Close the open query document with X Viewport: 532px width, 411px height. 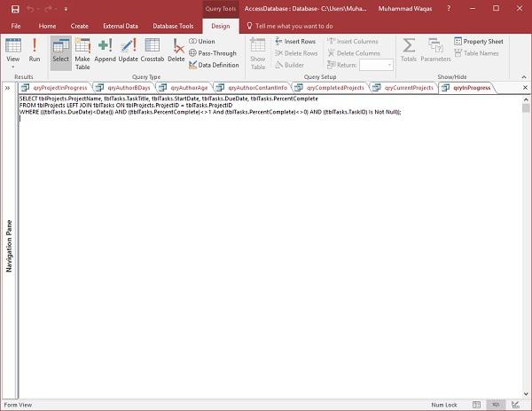(525, 88)
